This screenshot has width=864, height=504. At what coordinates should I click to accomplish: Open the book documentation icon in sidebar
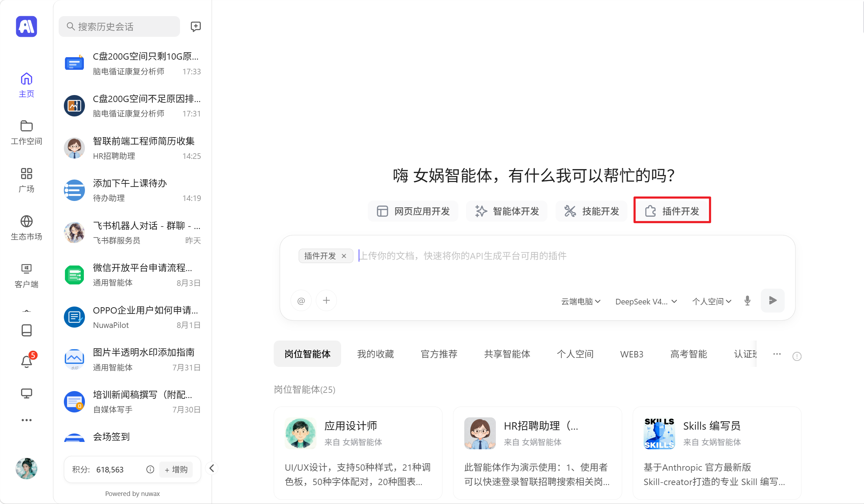[x=26, y=330]
